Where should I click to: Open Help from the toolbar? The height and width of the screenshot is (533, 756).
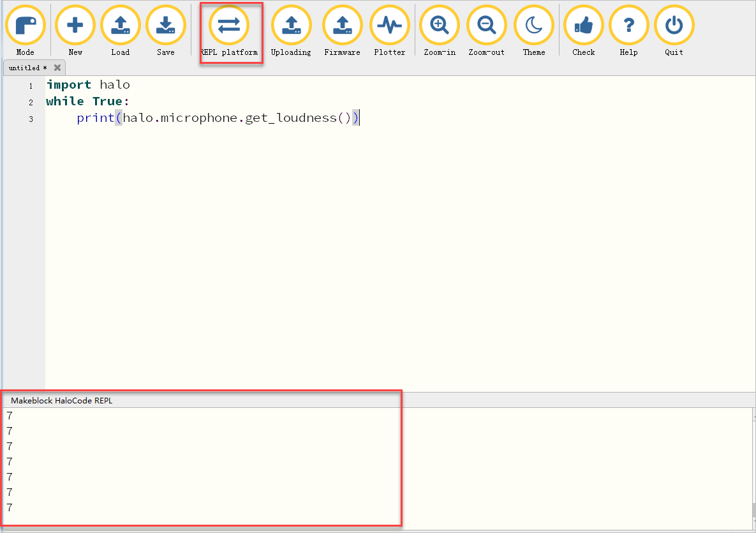pyautogui.click(x=628, y=26)
